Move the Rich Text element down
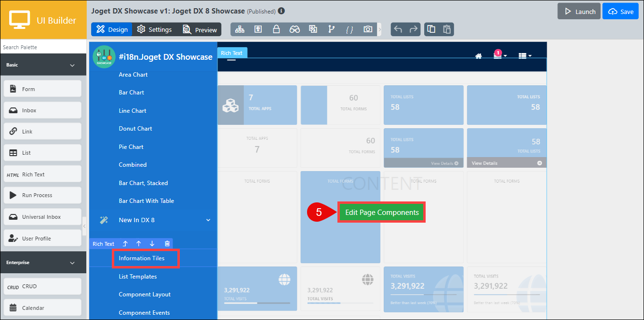 coord(152,244)
